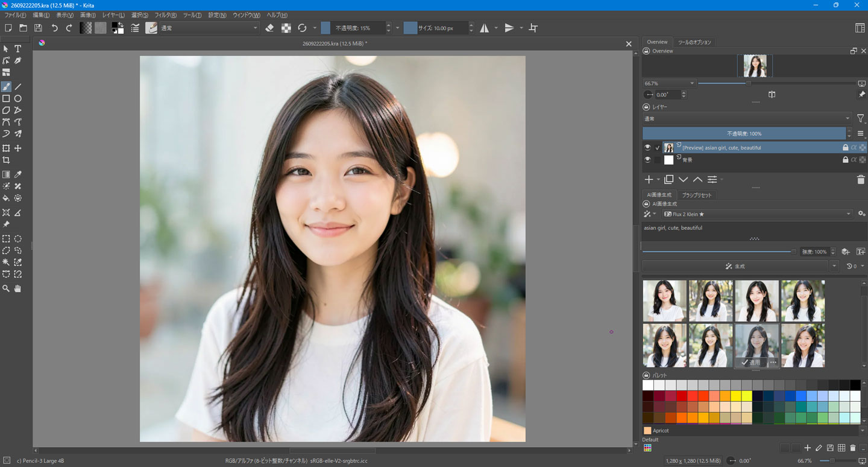Open the フィルタ(R) menu
Viewport: 868px width, 467px height.
(165, 15)
